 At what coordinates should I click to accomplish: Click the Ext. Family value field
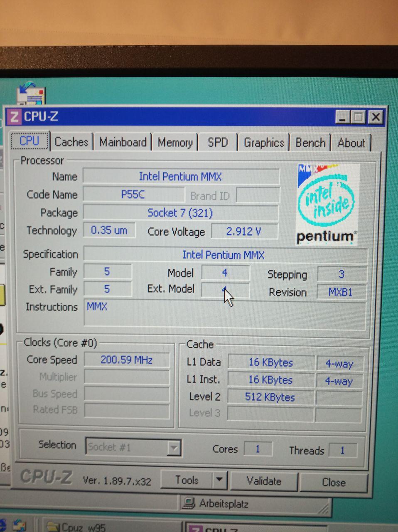[107, 289]
